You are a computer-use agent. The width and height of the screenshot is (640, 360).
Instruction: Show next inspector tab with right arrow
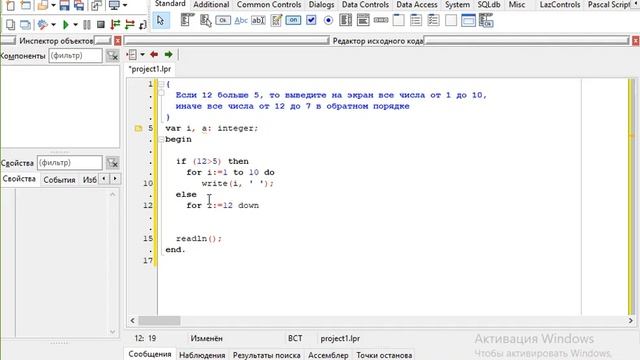[116, 178]
